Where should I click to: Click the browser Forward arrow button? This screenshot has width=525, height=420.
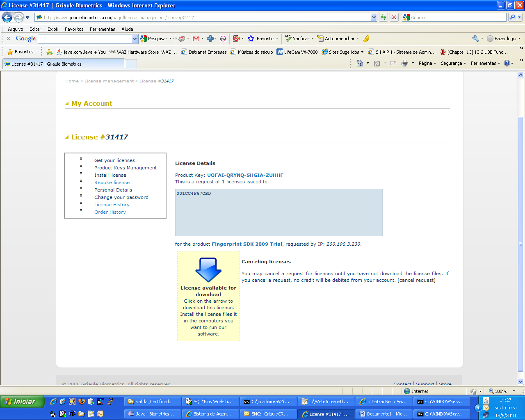[18, 17]
